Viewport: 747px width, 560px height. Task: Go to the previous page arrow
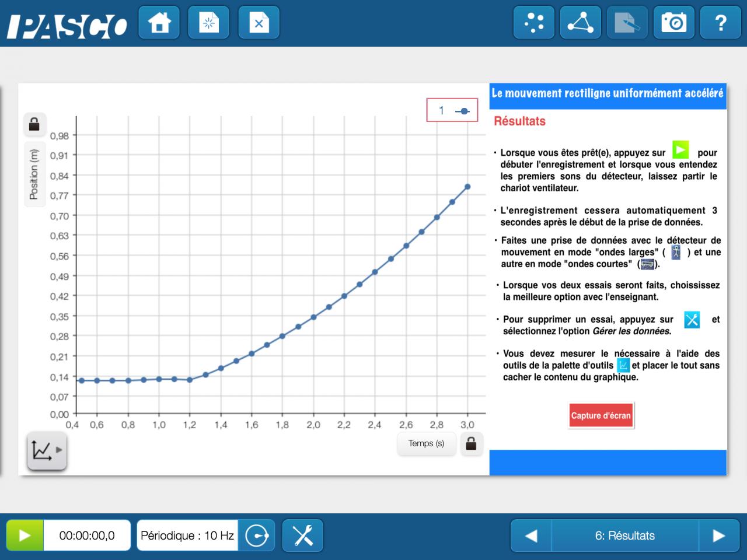(x=531, y=535)
